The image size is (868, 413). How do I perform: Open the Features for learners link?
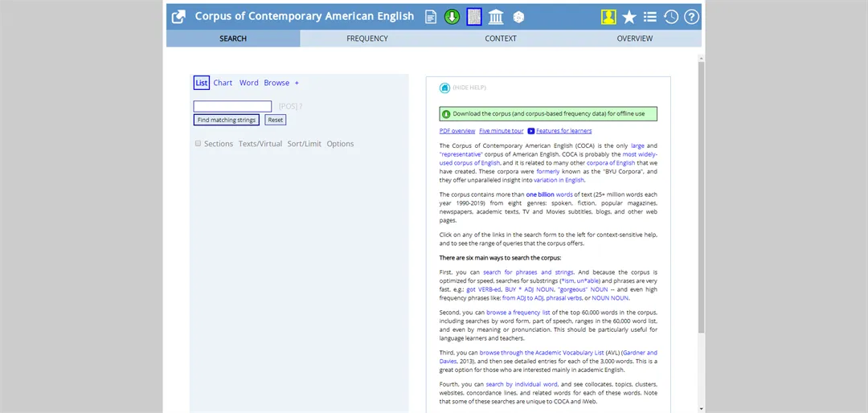(563, 131)
